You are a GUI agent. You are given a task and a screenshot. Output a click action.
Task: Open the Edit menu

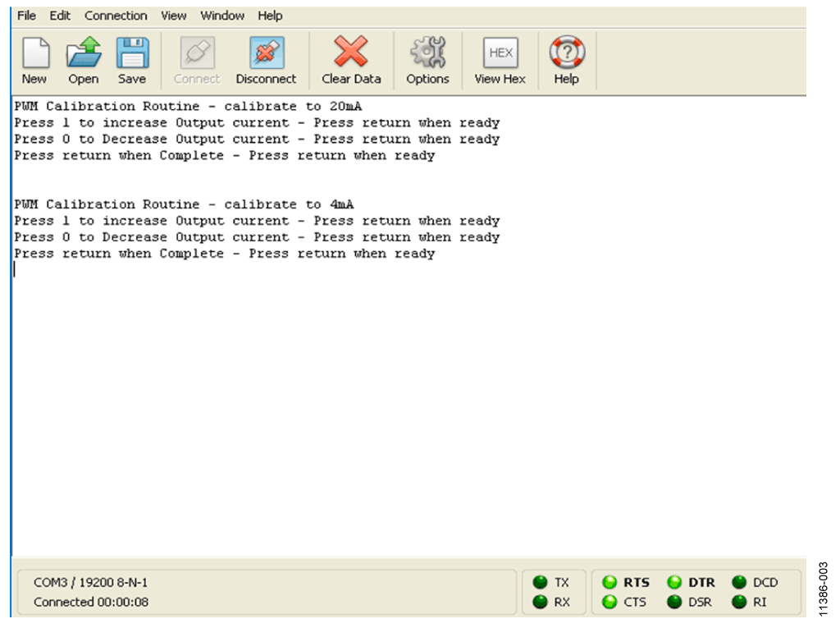59,16
